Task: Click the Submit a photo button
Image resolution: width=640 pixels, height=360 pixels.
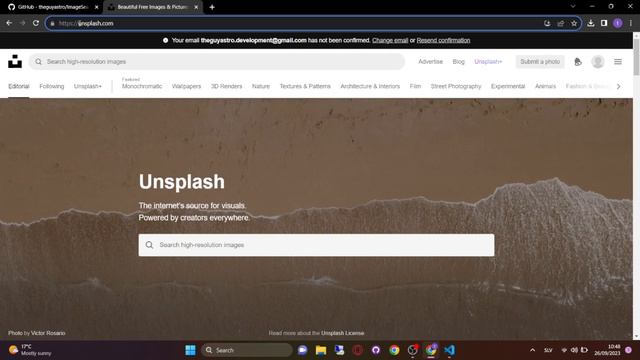Action: tap(540, 62)
